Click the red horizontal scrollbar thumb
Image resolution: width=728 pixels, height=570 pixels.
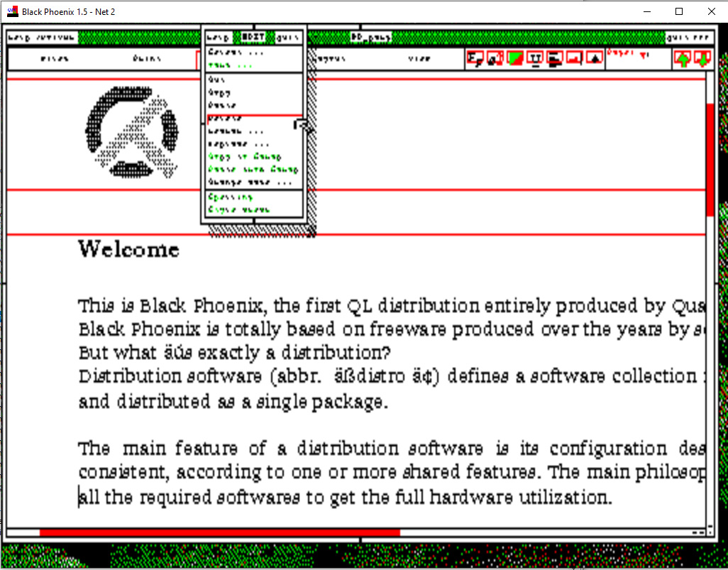(x=220, y=532)
